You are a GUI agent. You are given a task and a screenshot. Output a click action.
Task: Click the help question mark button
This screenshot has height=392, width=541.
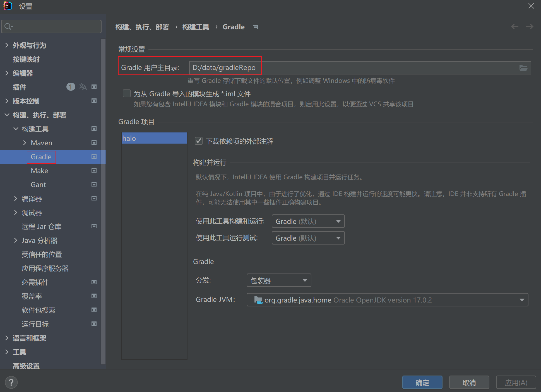(11, 383)
